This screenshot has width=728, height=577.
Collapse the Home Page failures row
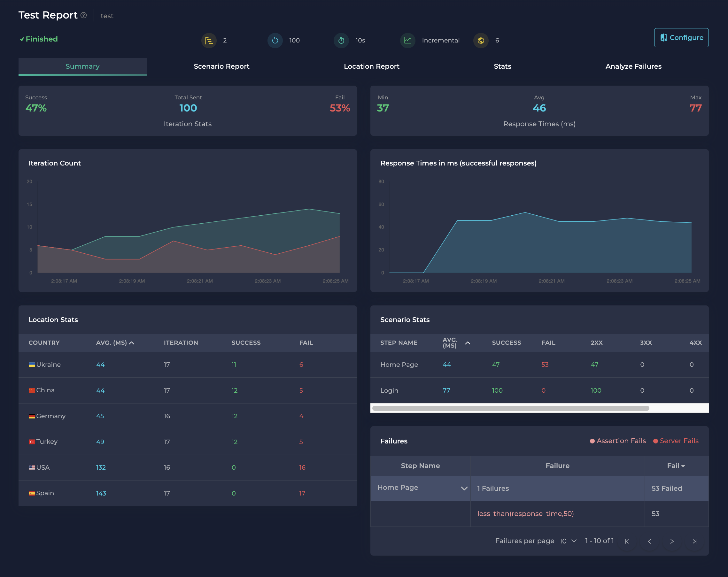pyautogui.click(x=464, y=488)
